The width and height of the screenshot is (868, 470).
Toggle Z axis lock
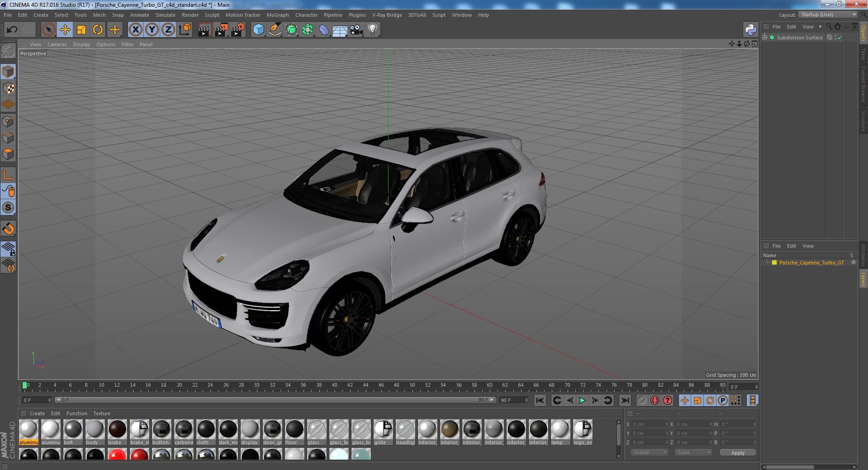coord(168,30)
